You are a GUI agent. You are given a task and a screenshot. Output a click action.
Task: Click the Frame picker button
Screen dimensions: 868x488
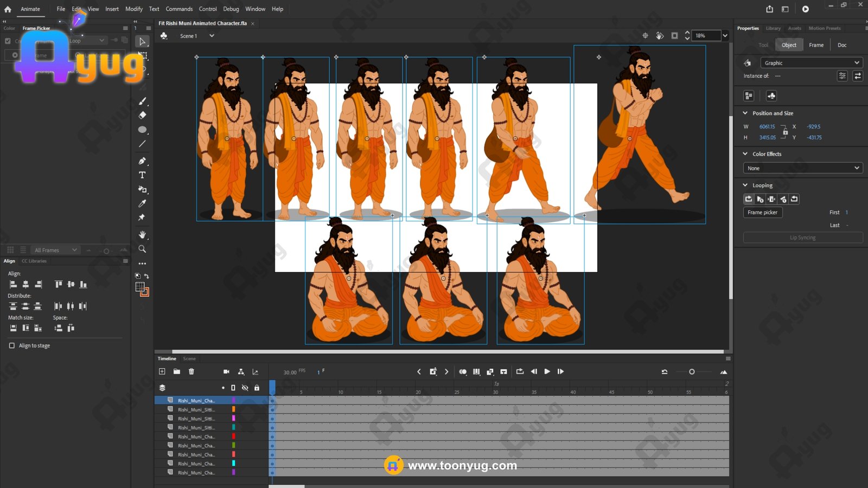click(762, 213)
